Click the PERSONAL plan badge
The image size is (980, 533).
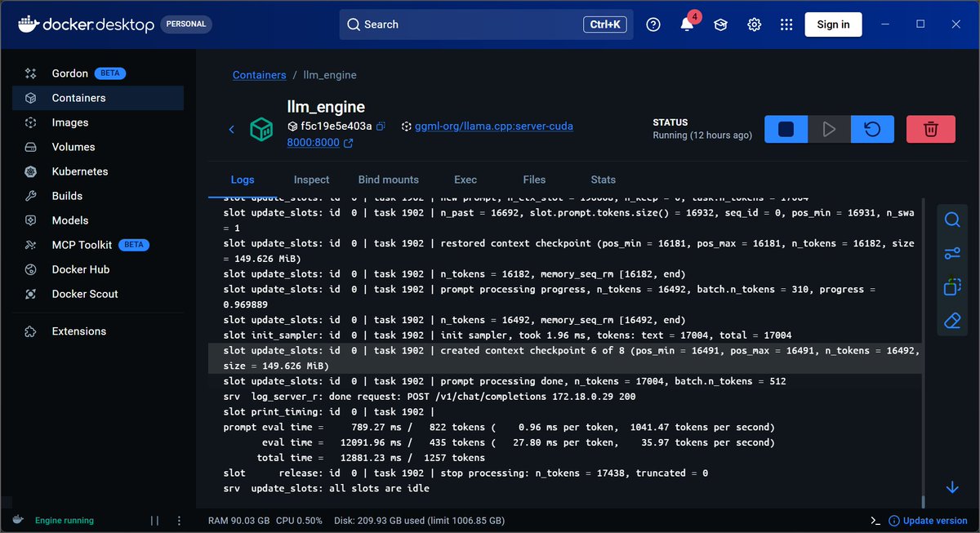coord(186,24)
